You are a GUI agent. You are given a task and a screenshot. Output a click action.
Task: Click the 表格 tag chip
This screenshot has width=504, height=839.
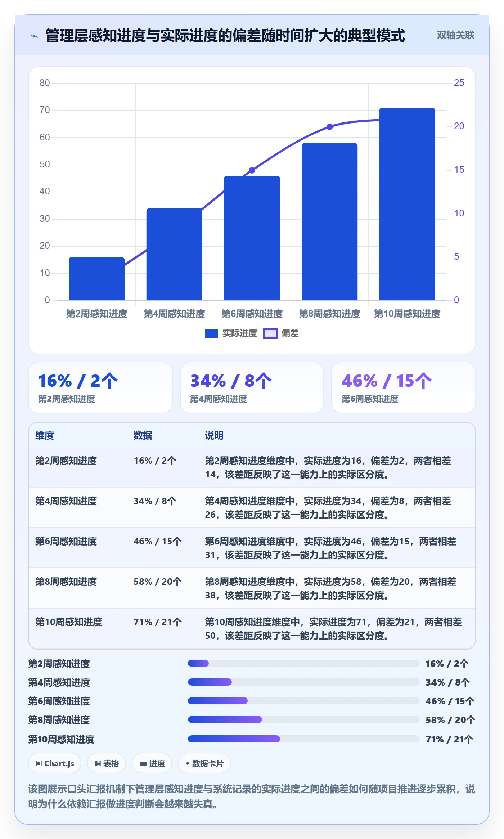107,763
